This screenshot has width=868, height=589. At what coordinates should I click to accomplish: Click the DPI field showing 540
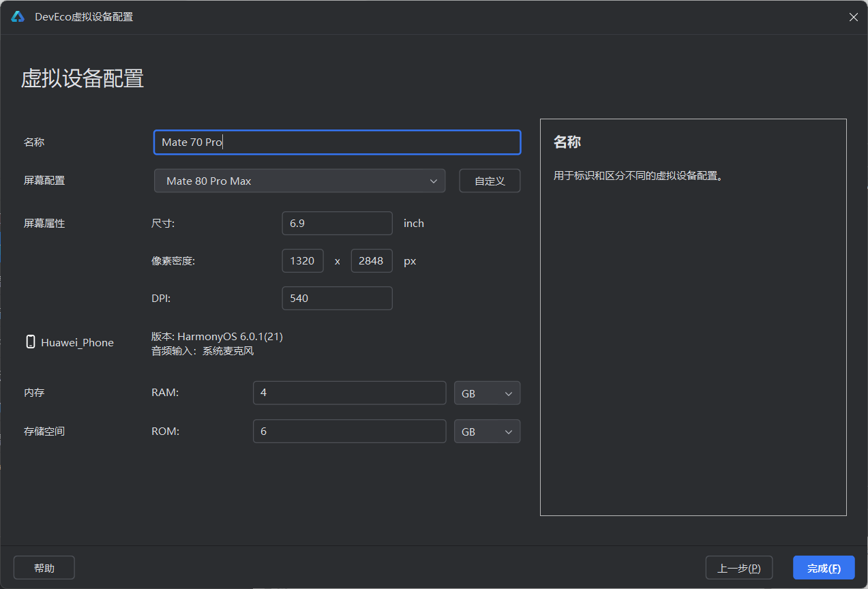click(x=337, y=298)
